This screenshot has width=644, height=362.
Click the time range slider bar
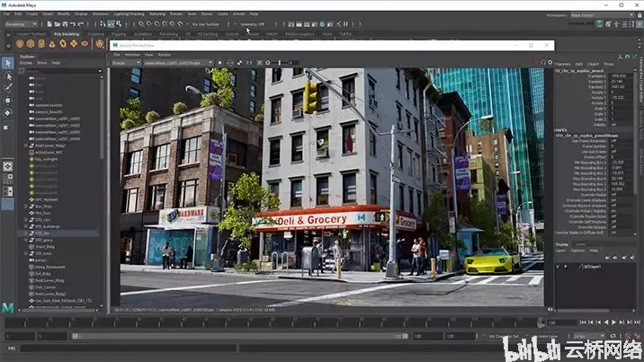pos(240,336)
